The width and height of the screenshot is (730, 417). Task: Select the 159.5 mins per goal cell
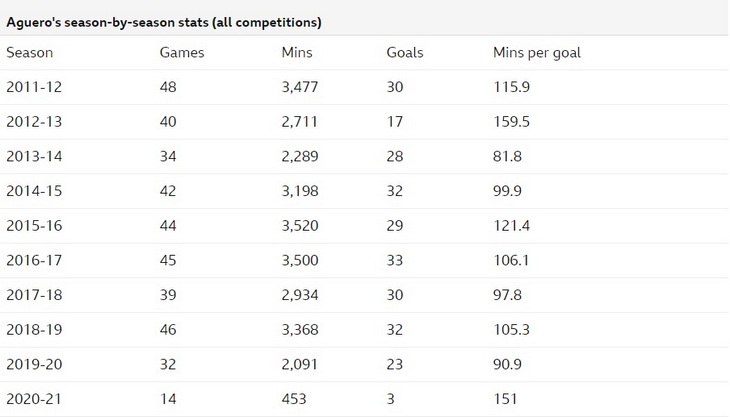tap(513, 122)
